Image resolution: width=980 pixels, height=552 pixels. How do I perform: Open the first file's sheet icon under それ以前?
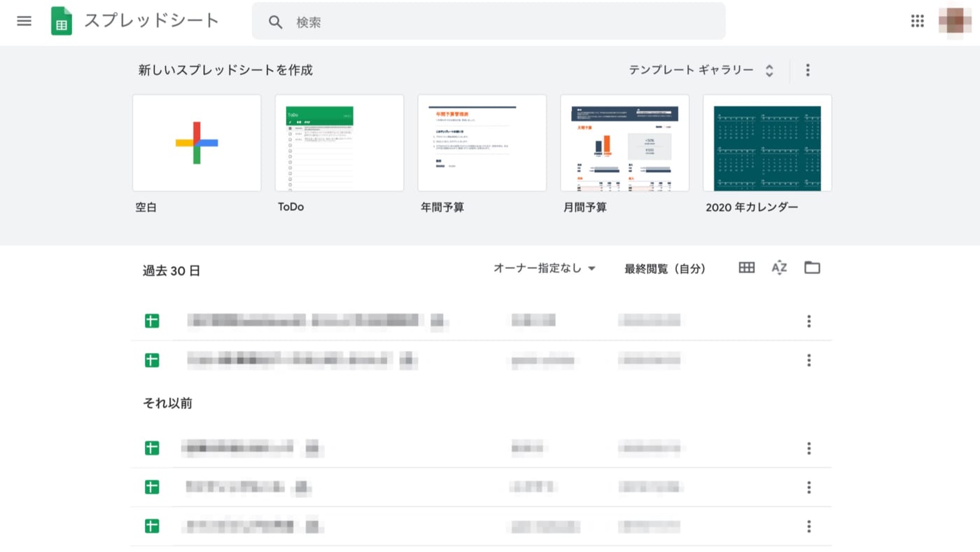pyautogui.click(x=152, y=448)
